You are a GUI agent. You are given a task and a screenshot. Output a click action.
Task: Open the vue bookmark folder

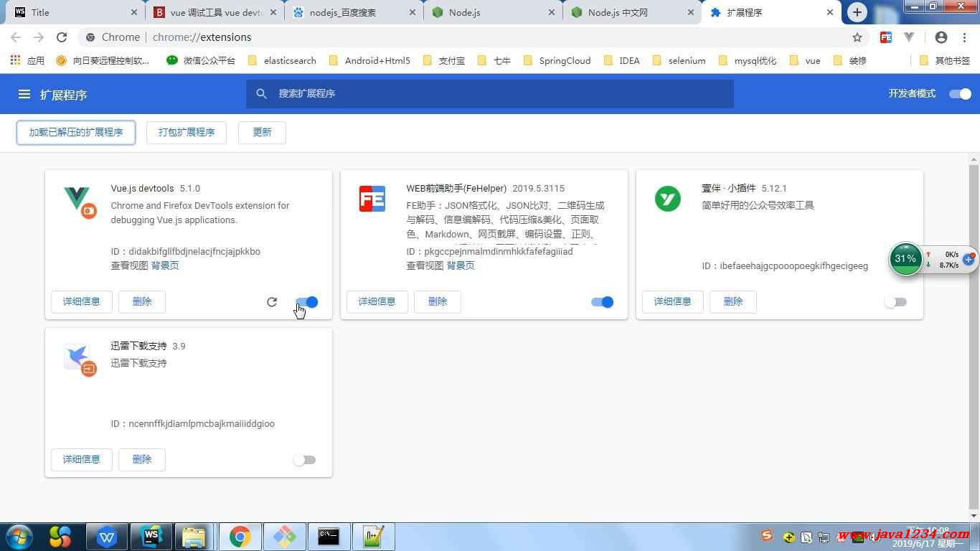coord(805,61)
